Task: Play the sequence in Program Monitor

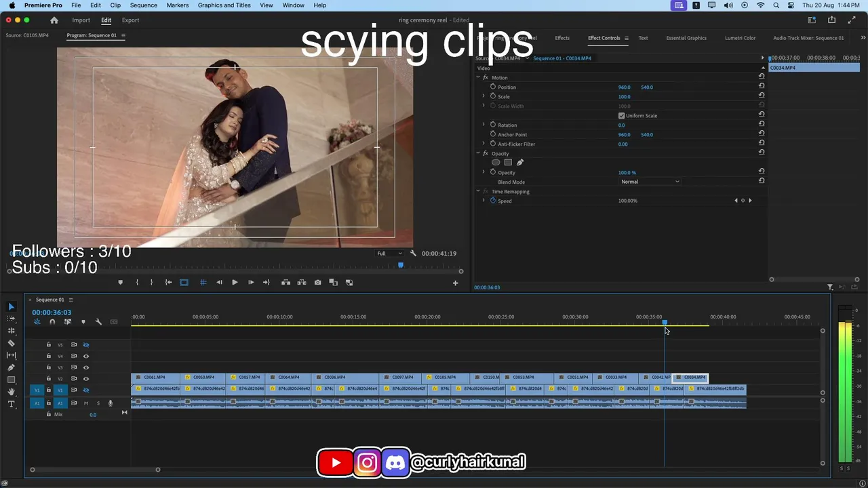Action: pos(235,283)
